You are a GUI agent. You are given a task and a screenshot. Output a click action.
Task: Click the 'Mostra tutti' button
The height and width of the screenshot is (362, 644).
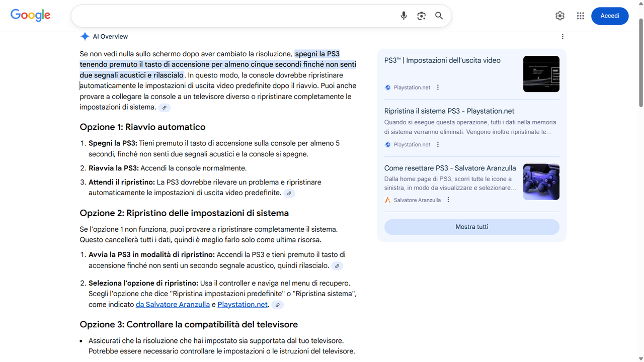coord(472,227)
